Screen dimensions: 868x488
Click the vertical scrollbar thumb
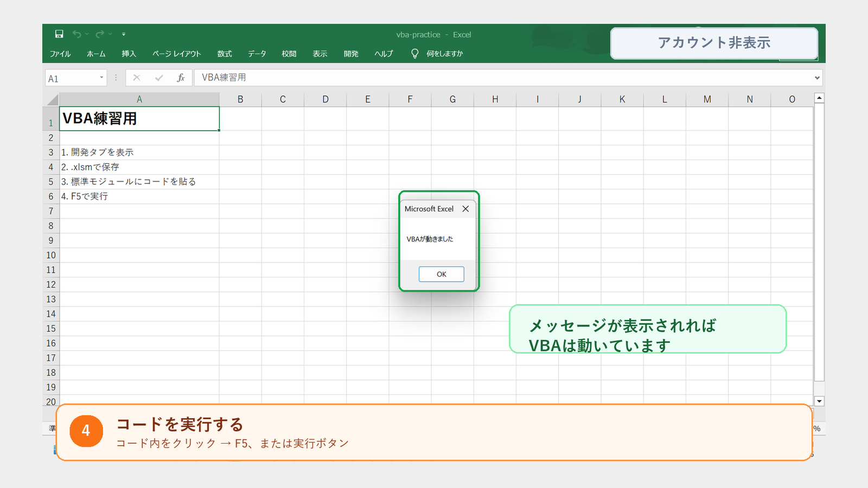820,242
